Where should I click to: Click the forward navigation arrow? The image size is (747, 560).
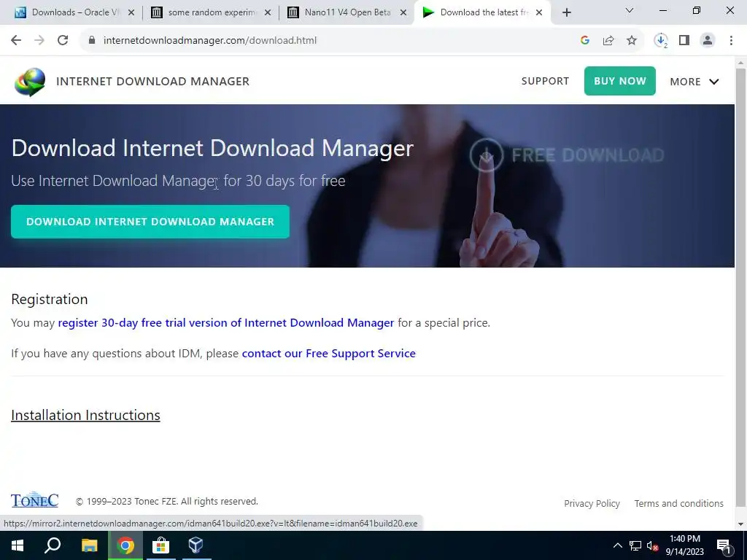click(39, 41)
